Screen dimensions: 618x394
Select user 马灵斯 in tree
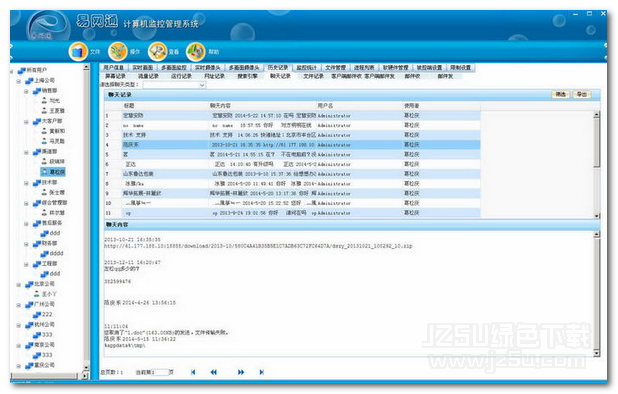(x=57, y=141)
